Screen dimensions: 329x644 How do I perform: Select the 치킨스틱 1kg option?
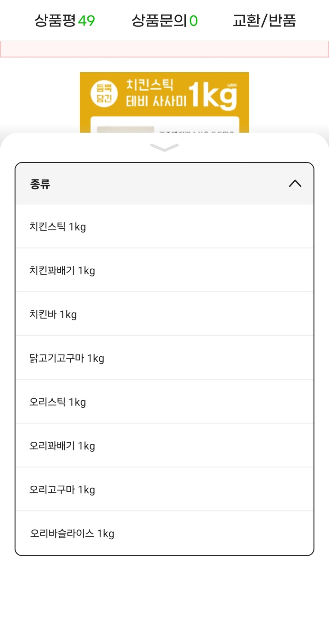pos(58,227)
